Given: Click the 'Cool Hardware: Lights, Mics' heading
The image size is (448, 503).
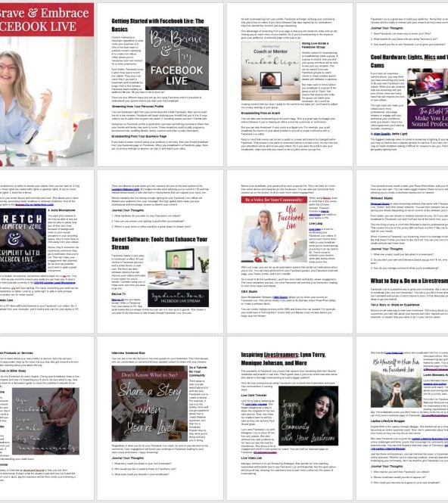Looking at the screenshot, I should pos(409,61).
